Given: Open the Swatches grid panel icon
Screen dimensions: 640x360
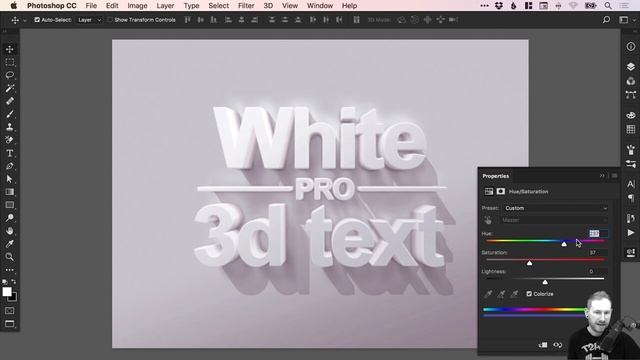Looking at the screenshot, I should [631, 129].
